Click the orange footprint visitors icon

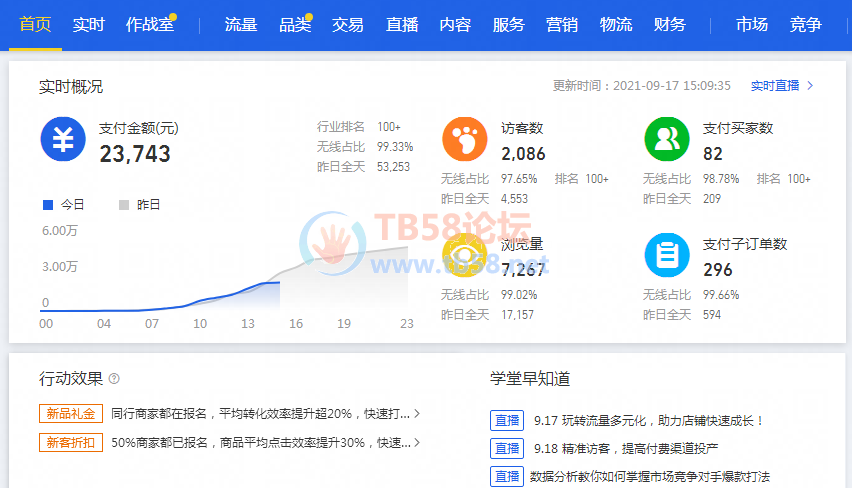[466, 139]
